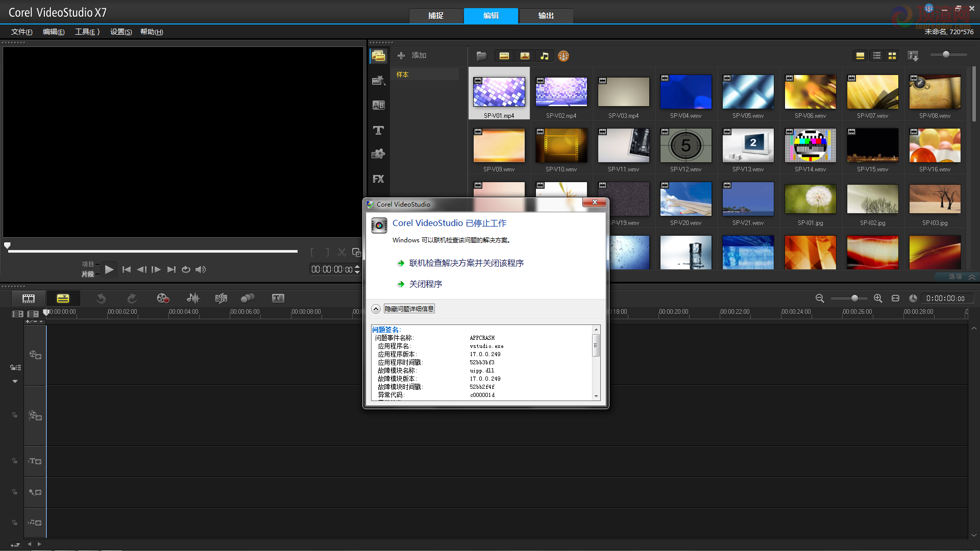Fit project in timeline window icon

[895, 298]
